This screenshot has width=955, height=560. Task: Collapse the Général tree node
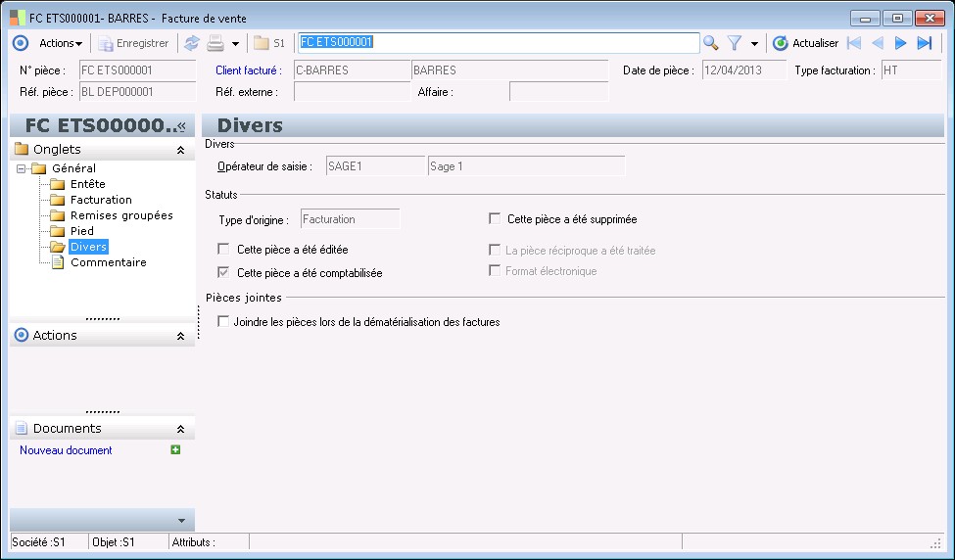click(22, 168)
